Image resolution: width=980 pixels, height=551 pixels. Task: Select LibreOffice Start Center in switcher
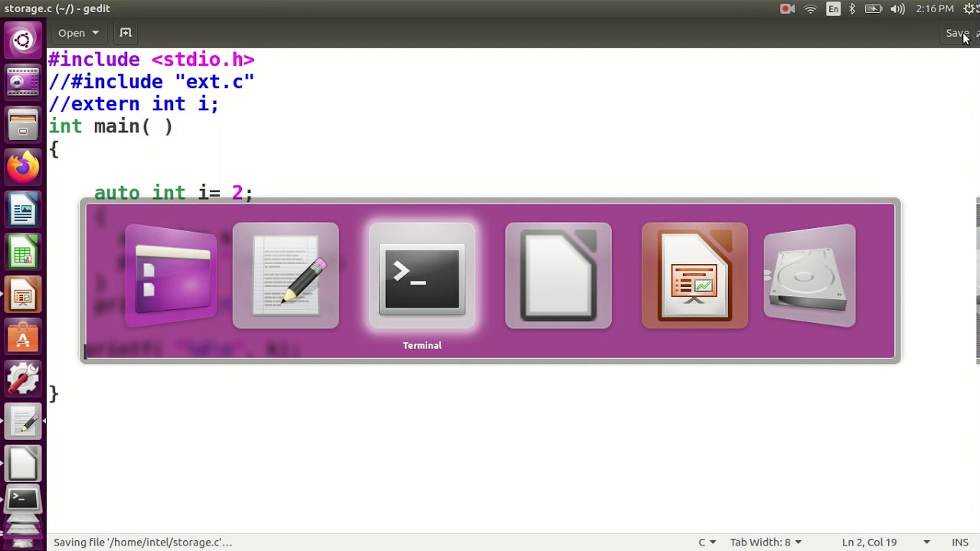558,275
